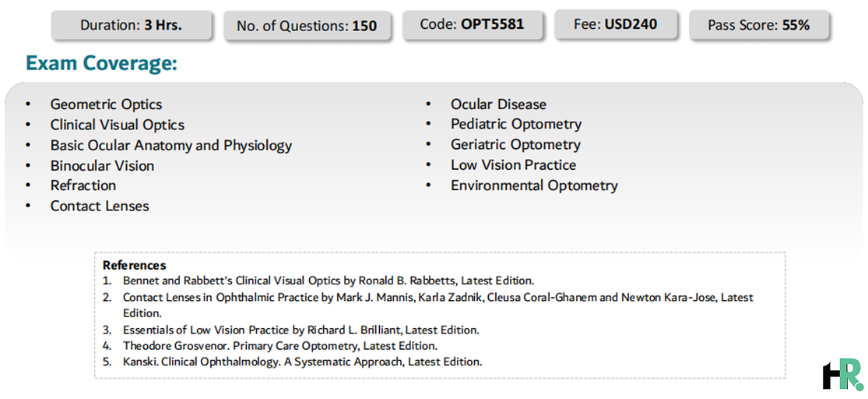This screenshot has width=868, height=399.
Task: Click the Ocular Disease topic
Action: [498, 104]
